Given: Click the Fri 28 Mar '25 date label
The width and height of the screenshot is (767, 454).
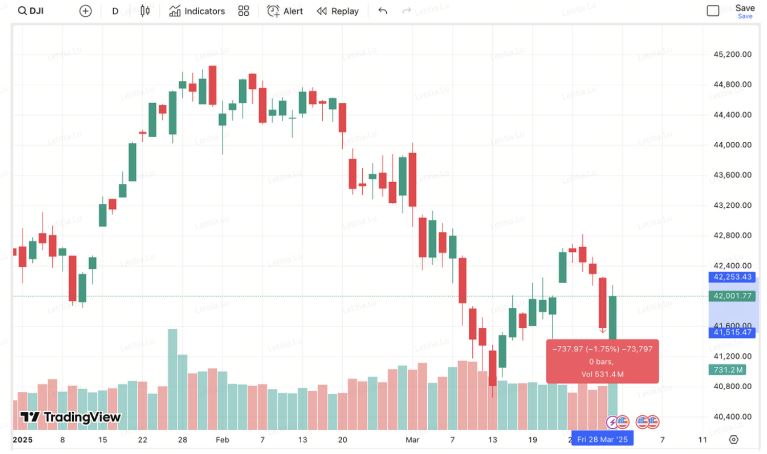Looking at the screenshot, I should coord(603,440).
